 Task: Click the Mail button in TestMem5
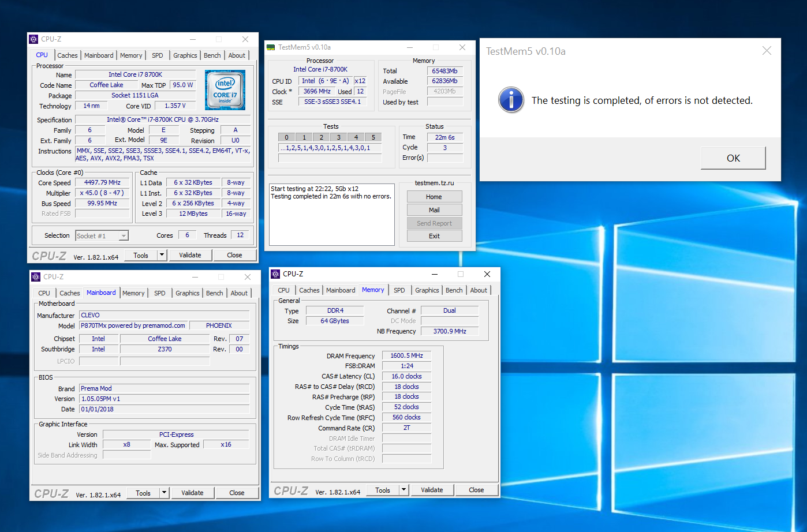click(434, 210)
